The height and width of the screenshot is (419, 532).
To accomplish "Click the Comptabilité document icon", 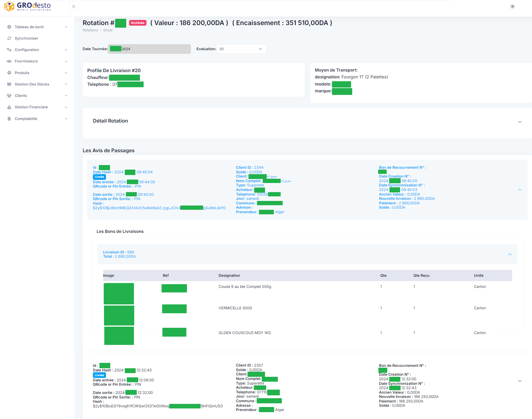I will 9,119.
